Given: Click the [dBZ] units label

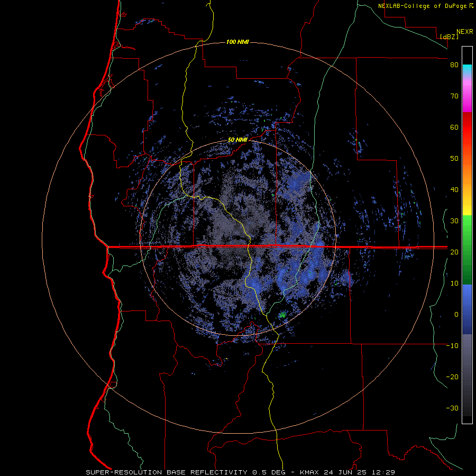Looking at the screenshot, I should tap(449, 37).
